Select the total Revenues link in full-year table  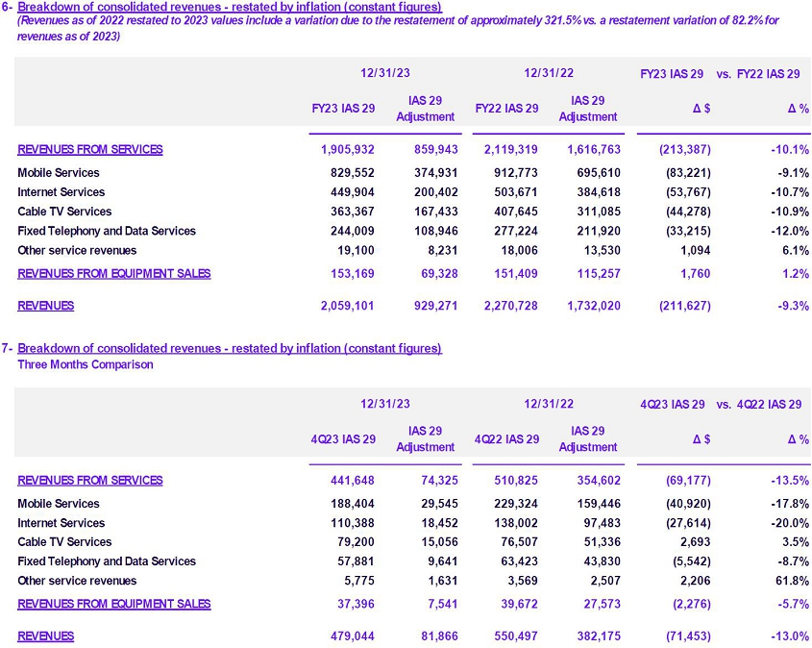tap(45, 306)
